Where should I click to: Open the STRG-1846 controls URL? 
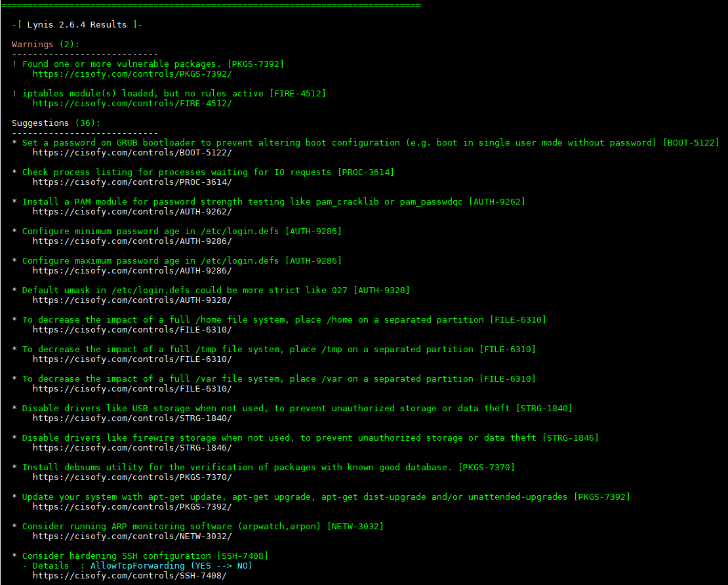(x=132, y=448)
